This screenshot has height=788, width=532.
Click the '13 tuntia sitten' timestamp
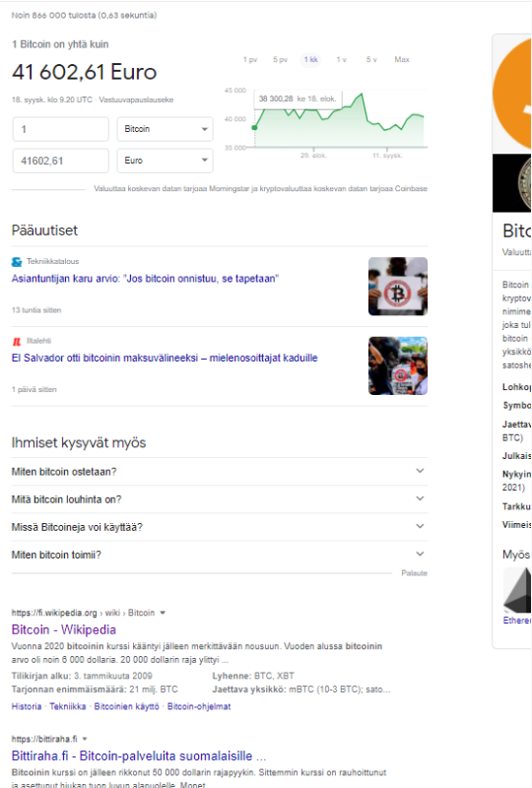tap(36, 310)
